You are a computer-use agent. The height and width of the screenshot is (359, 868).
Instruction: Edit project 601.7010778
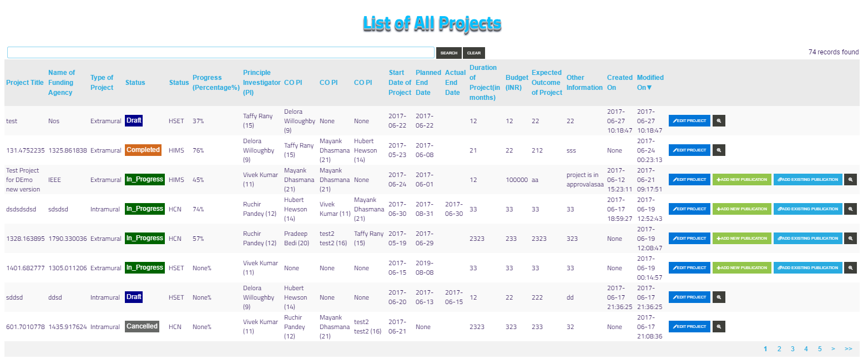689,326
